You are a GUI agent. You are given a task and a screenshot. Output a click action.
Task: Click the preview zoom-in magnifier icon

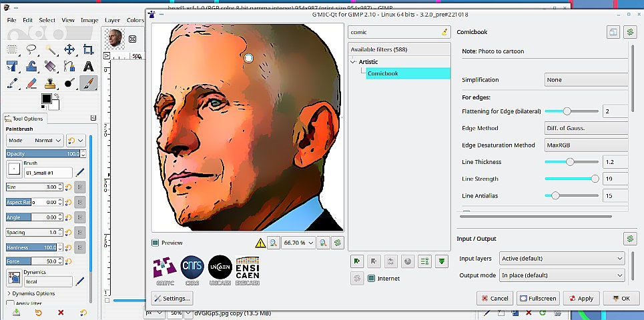coord(323,243)
